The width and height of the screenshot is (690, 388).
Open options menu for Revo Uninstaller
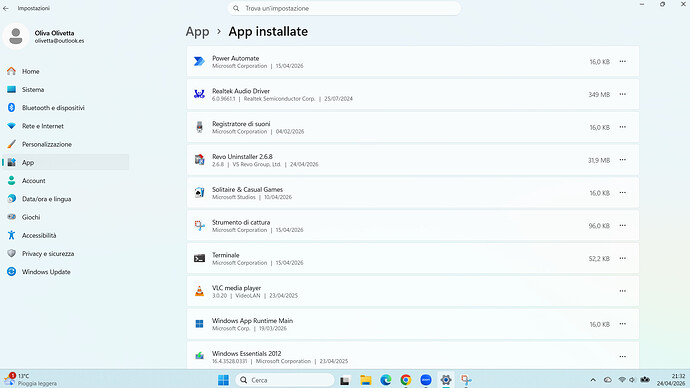[x=622, y=160]
